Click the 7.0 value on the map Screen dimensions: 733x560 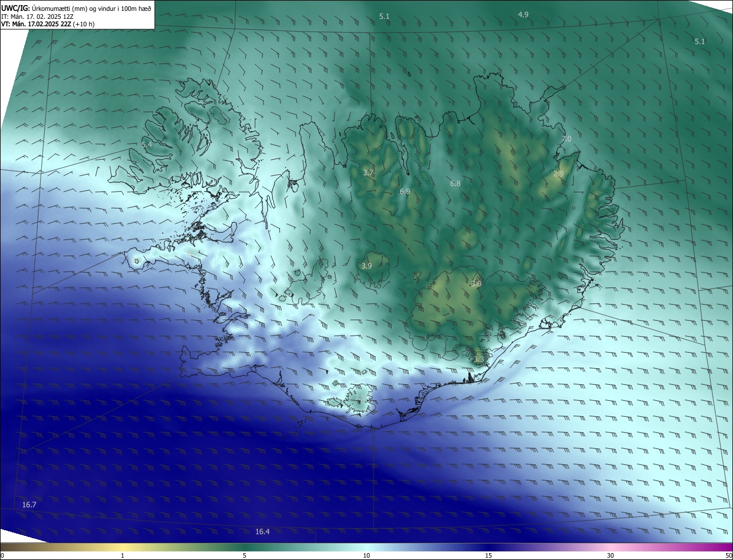tap(566, 139)
